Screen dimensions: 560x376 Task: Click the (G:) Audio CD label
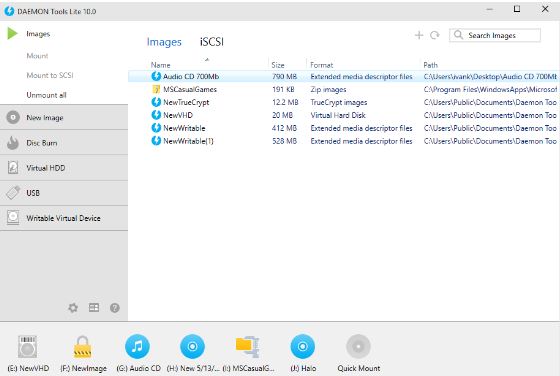pos(139,368)
